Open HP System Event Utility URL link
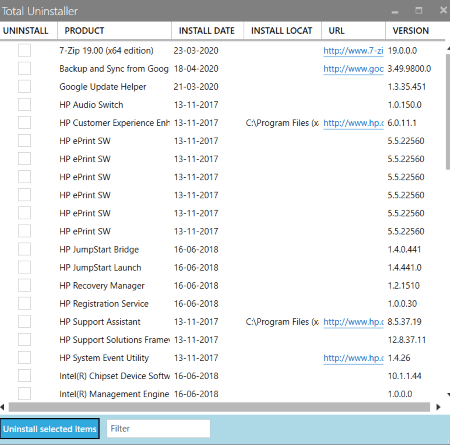Viewport: 450px width, 445px height. [x=353, y=358]
